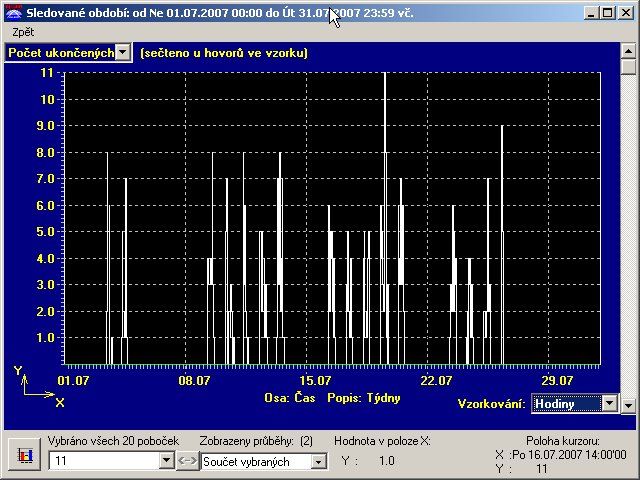Click the 15.07 date label on X axis

[x=316, y=380]
